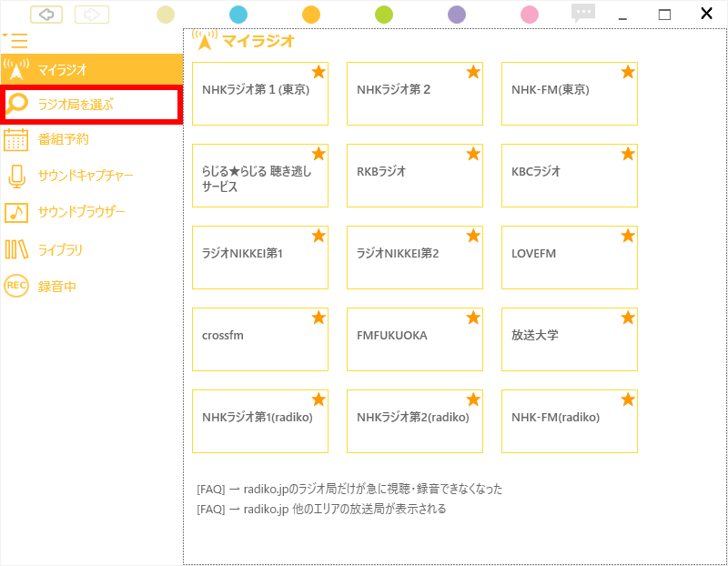This screenshot has height=566, width=728.
Task: Toggle favorite star on NHKラジオ第1(radiko)
Action: tap(318, 399)
